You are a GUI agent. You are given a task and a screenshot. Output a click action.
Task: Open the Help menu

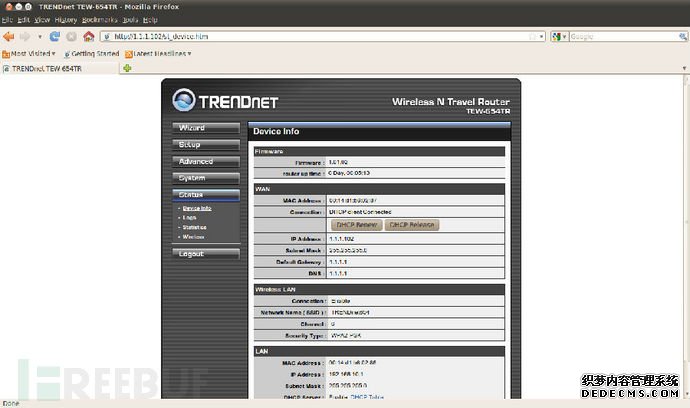pyautogui.click(x=150, y=20)
